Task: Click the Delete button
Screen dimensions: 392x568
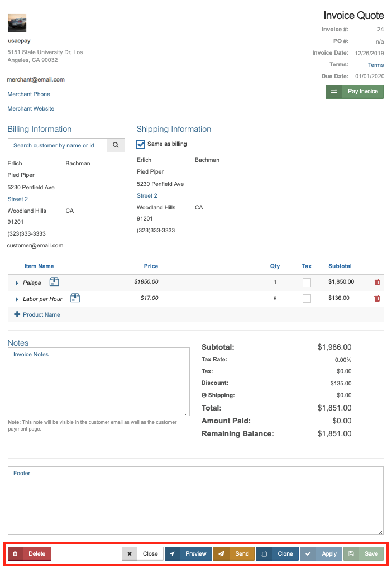Action: click(x=30, y=553)
